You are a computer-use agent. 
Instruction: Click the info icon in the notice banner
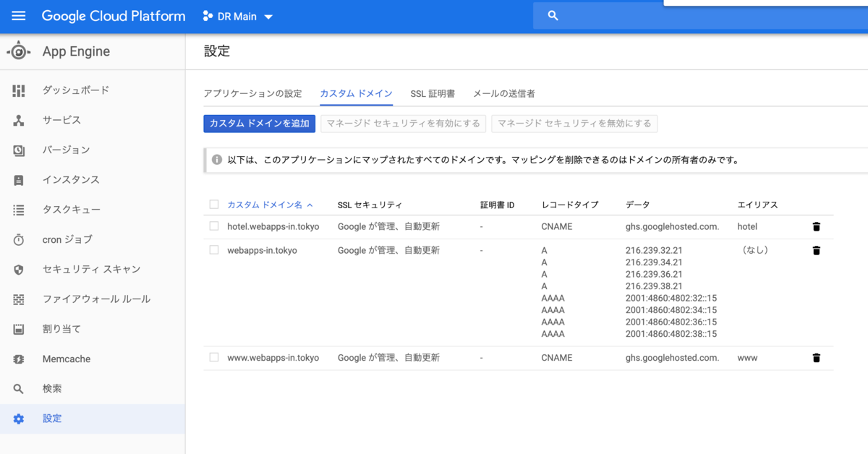click(x=217, y=160)
